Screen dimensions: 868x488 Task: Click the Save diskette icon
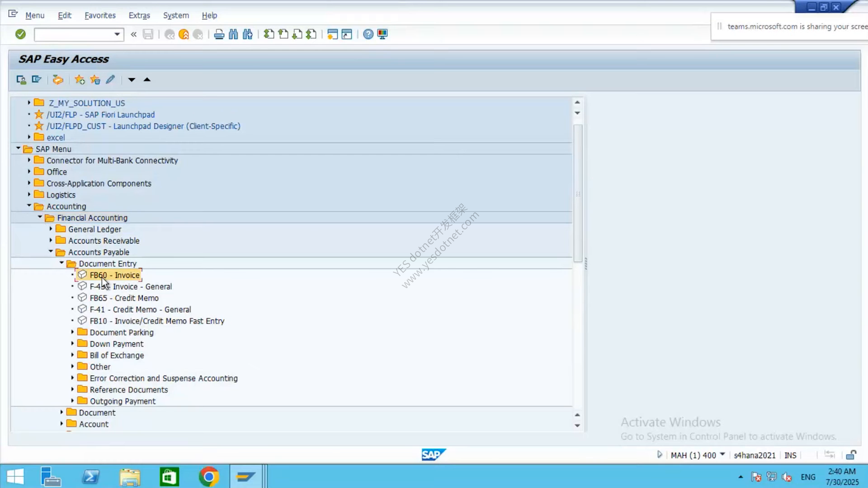coord(148,34)
